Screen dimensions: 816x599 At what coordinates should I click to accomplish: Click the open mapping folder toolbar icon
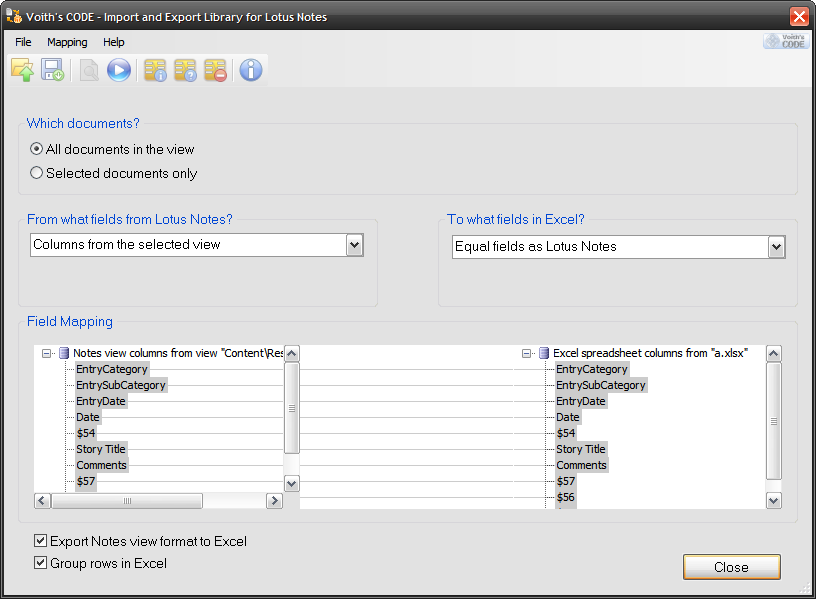pyautogui.click(x=22, y=70)
